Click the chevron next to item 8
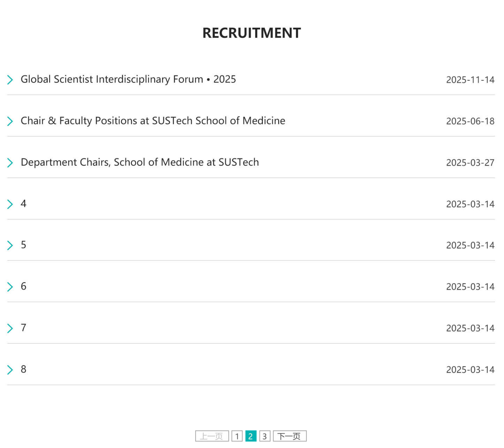The image size is (504, 448). point(10,370)
